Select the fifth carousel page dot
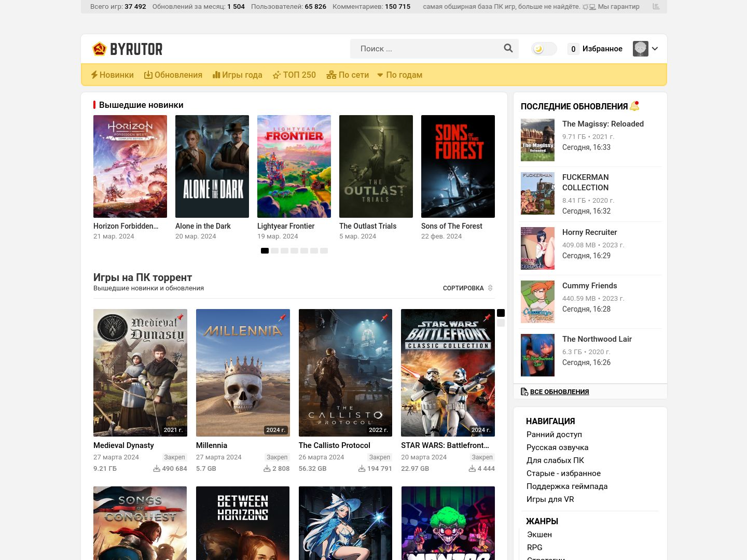 click(304, 250)
